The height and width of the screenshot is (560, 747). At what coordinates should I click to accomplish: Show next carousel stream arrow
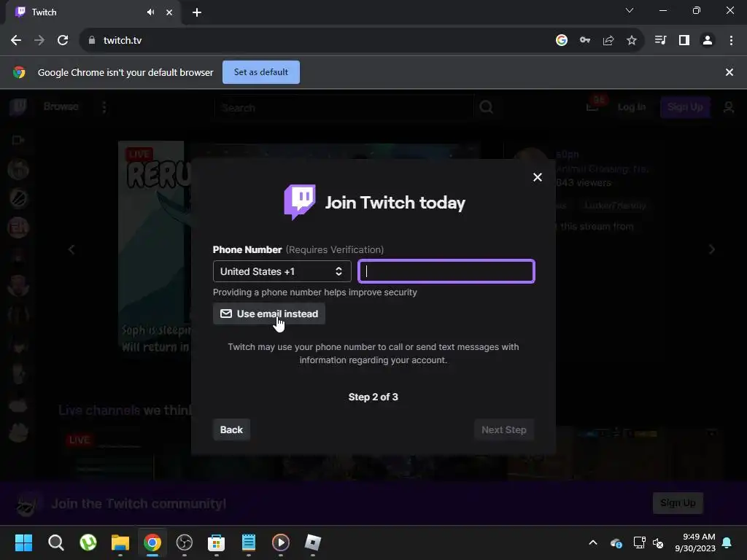coord(712,249)
